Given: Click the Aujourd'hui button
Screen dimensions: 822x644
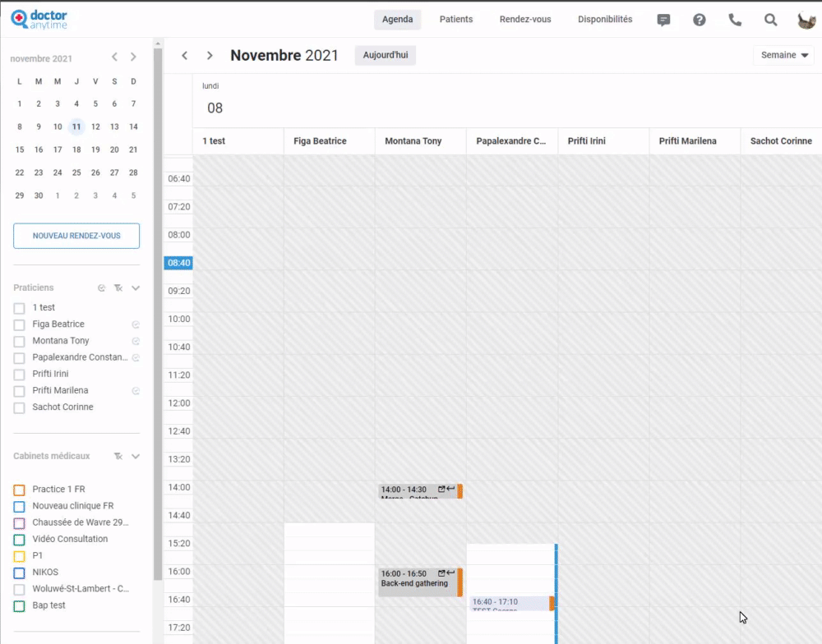Looking at the screenshot, I should [x=386, y=55].
